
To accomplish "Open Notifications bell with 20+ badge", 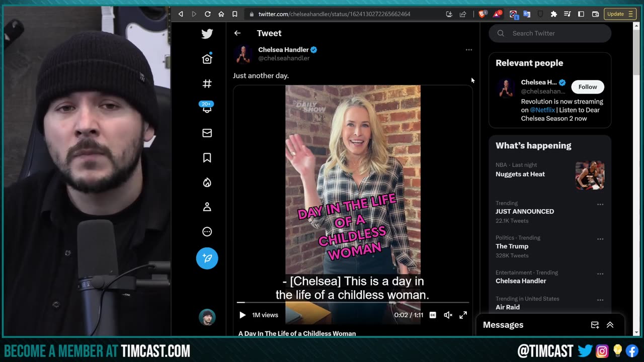I will point(207,107).
